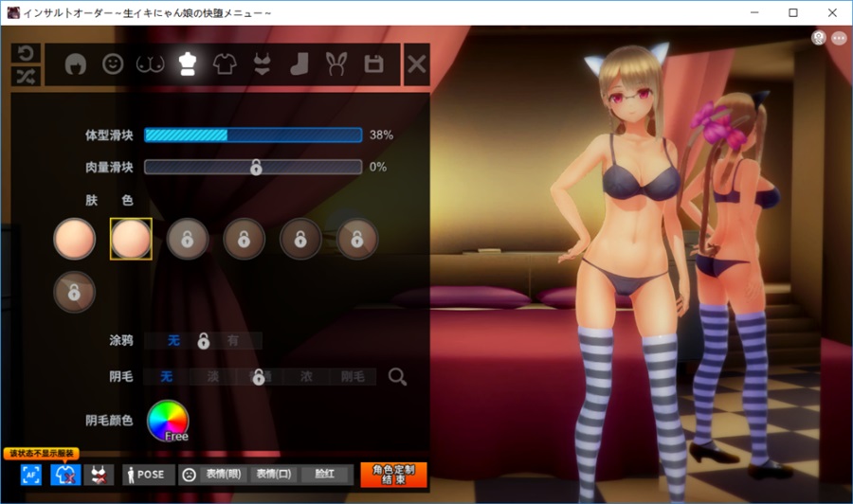
Task: Open the bunny ears accessory tab
Action: pyautogui.click(x=336, y=64)
